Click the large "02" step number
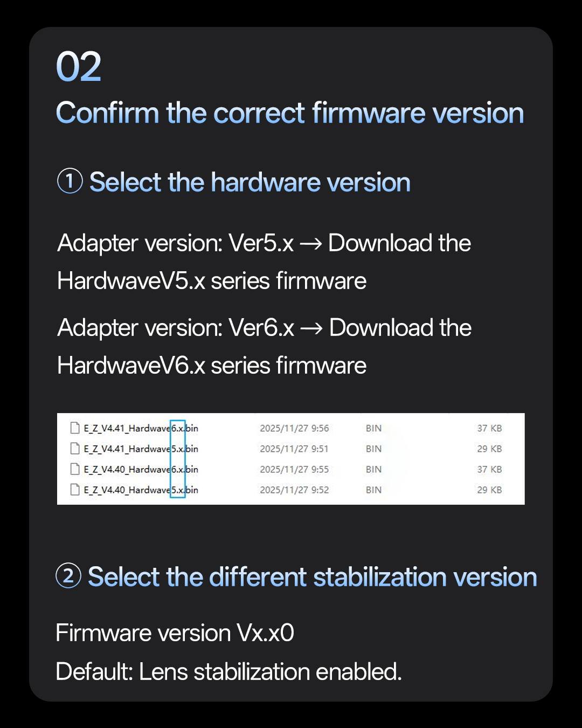This screenshot has height=728, width=582. [79, 67]
